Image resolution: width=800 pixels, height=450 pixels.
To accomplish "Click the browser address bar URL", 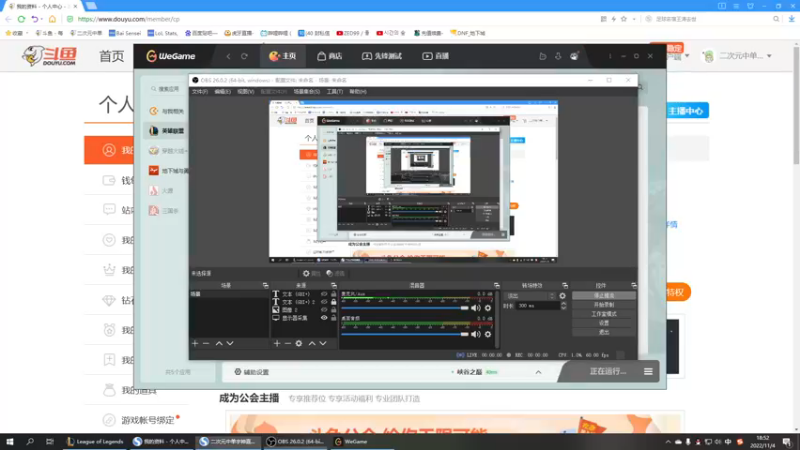I will [x=129, y=19].
